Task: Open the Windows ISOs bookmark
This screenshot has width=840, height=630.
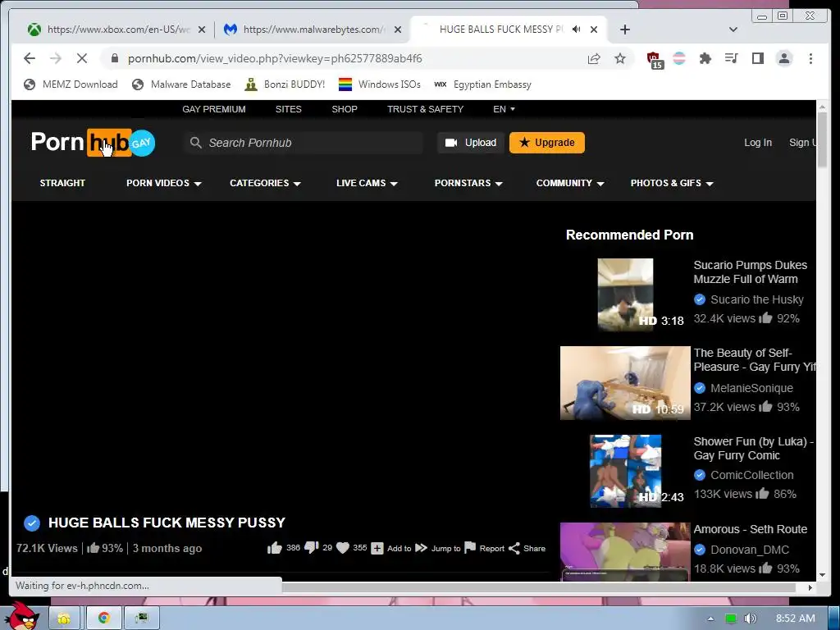Action: click(x=380, y=84)
